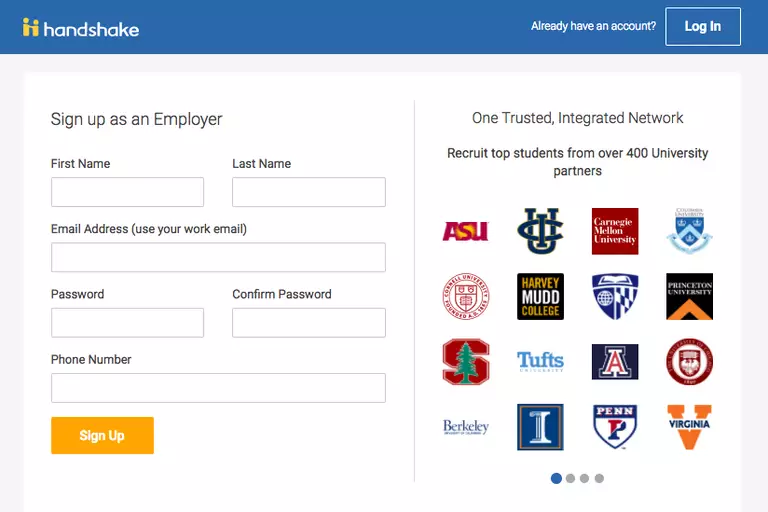Click the Cornell University seal
The width and height of the screenshot is (768, 512).
click(465, 297)
